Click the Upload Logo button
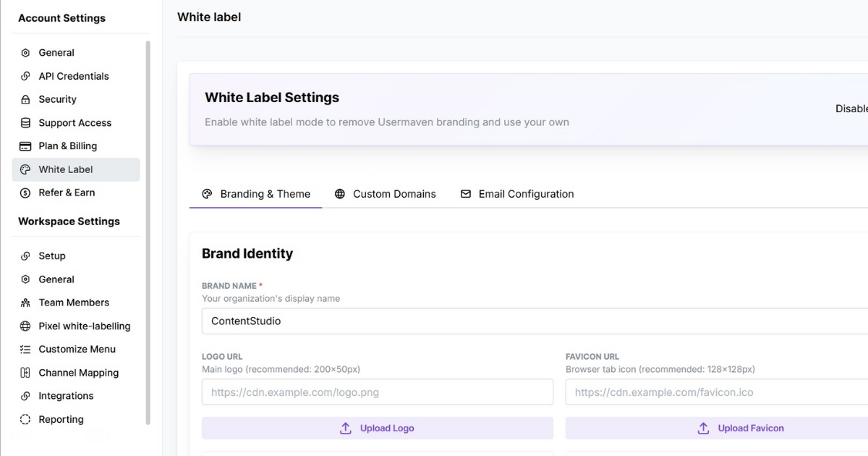 pyautogui.click(x=377, y=428)
